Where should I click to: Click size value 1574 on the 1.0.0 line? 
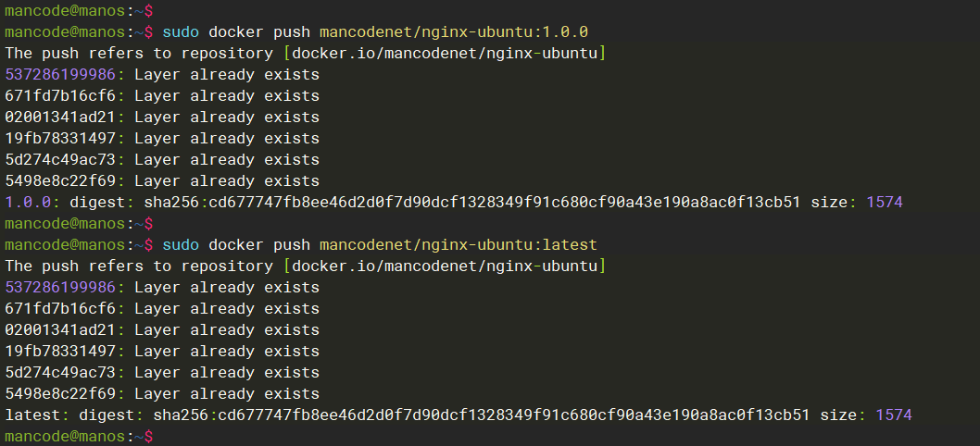[x=884, y=202]
